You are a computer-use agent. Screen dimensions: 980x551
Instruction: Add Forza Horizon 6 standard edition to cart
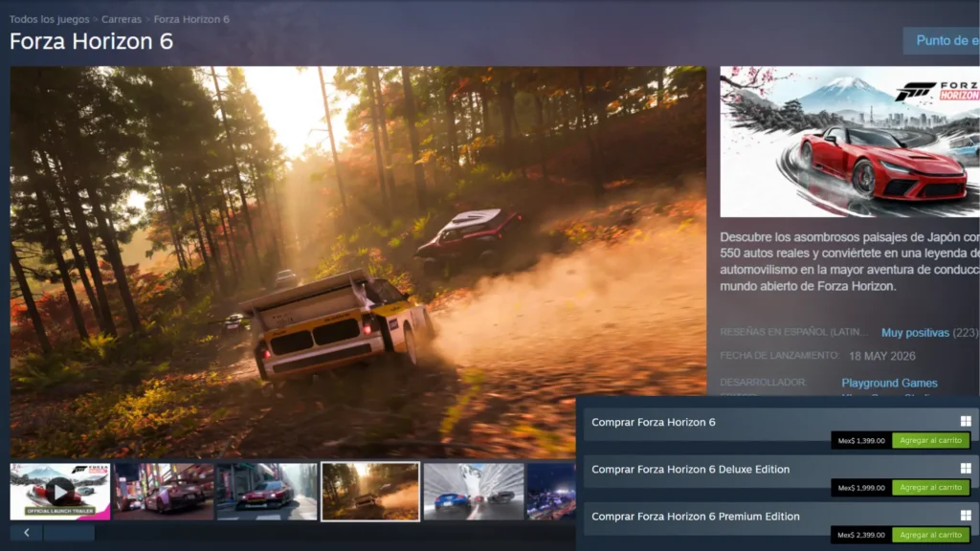[930, 440]
